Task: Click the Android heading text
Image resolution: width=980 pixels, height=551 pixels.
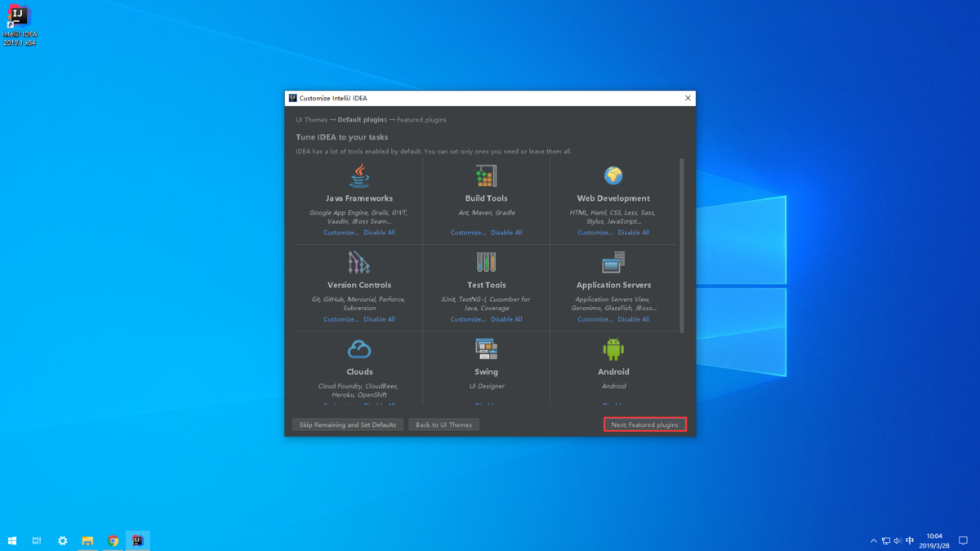Action: point(613,371)
